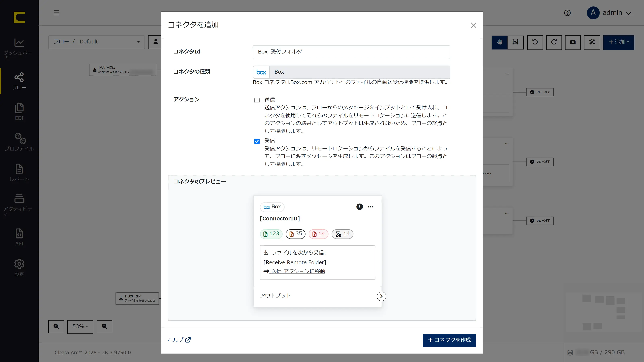Toggle the hamburger menu icon
This screenshot has height=362, width=644.
click(x=56, y=13)
